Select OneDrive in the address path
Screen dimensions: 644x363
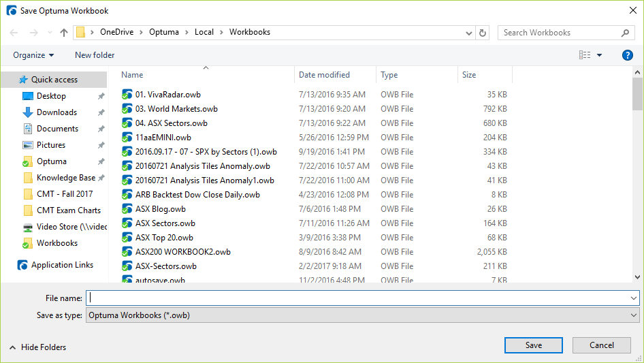coord(116,32)
